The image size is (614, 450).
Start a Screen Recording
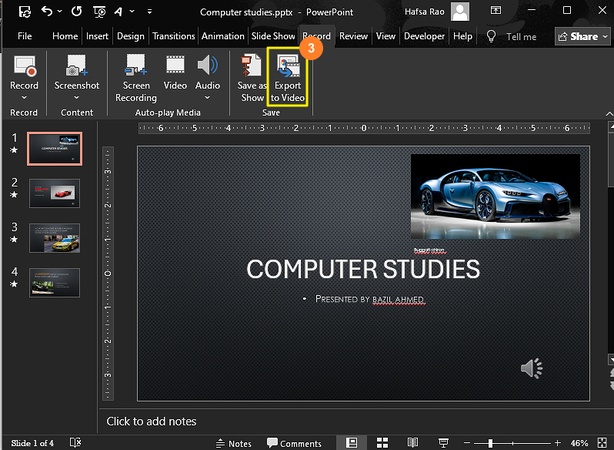click(136, 78)
